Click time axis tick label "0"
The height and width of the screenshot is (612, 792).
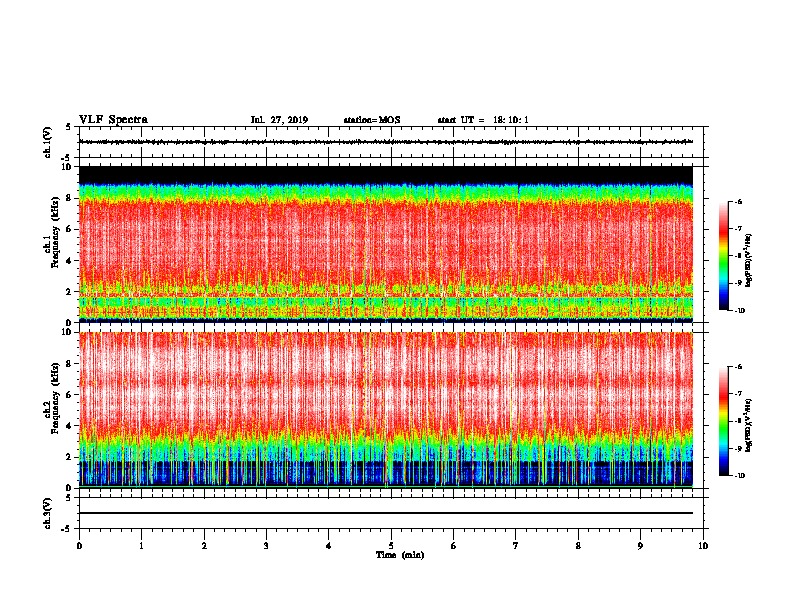(x=79, y=546)
